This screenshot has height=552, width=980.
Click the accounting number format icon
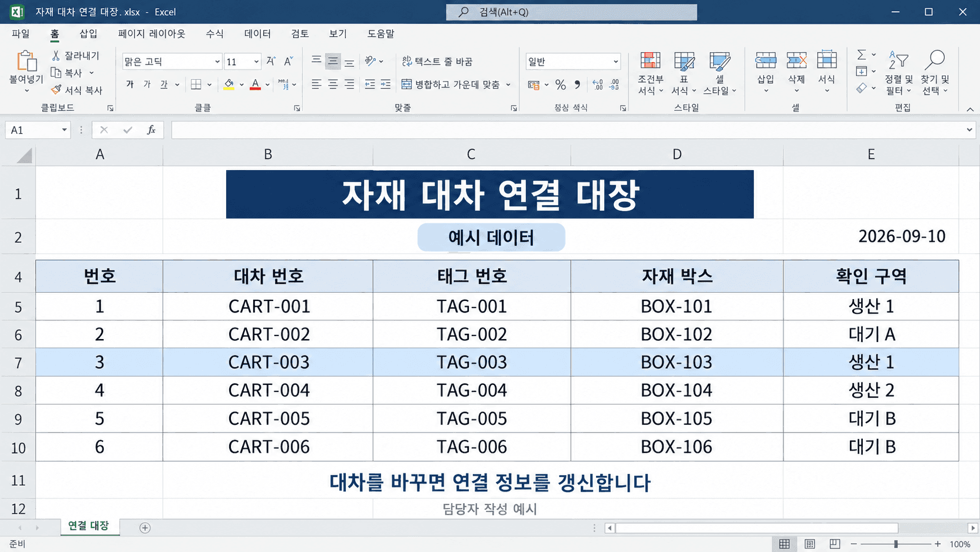(x=533, y=84)
